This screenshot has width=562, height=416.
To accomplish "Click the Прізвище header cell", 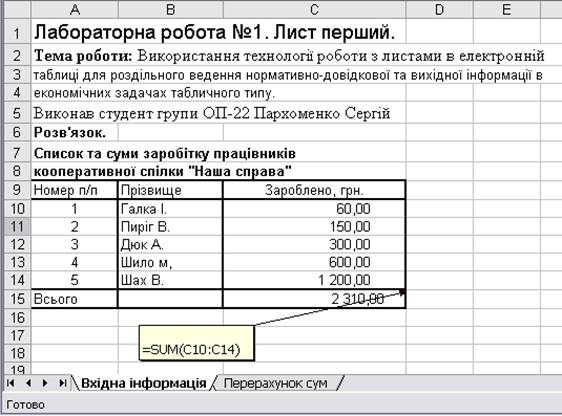I will click(x=170, y=190).
